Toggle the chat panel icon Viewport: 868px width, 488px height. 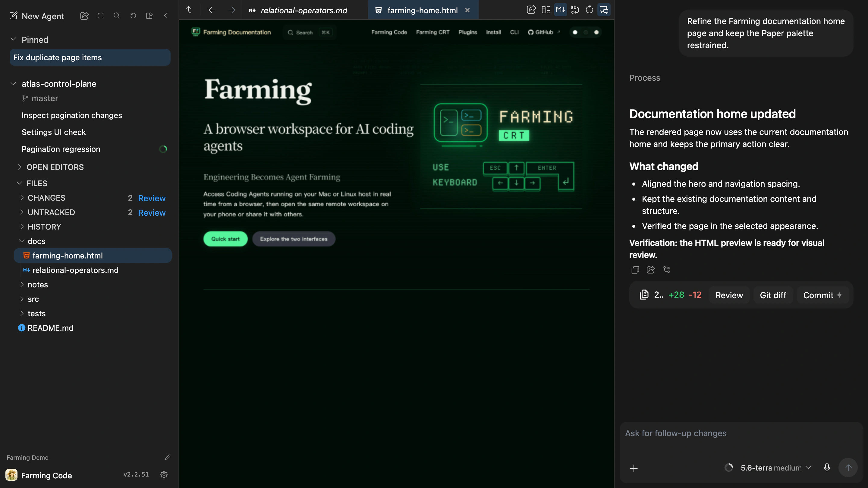tap(604, 10)
